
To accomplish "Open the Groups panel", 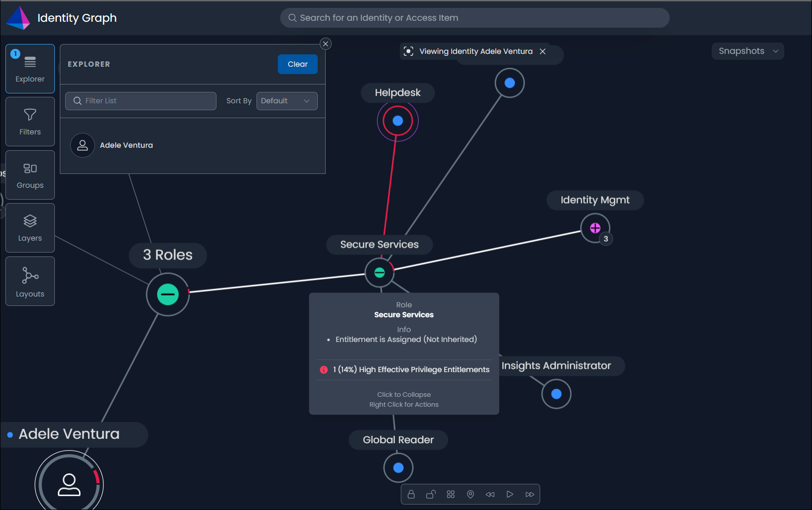I will tap(30, 175).
